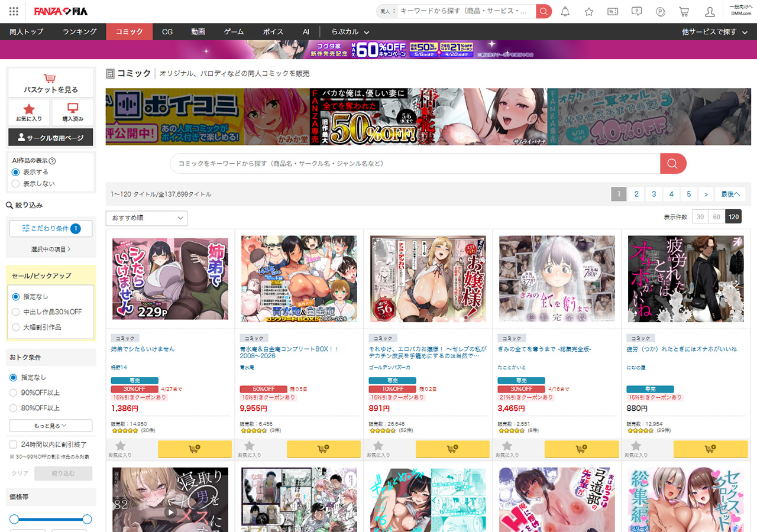Select the 表示しない AI works radio button
Screen dimensions: 757x532
point(16,184)
